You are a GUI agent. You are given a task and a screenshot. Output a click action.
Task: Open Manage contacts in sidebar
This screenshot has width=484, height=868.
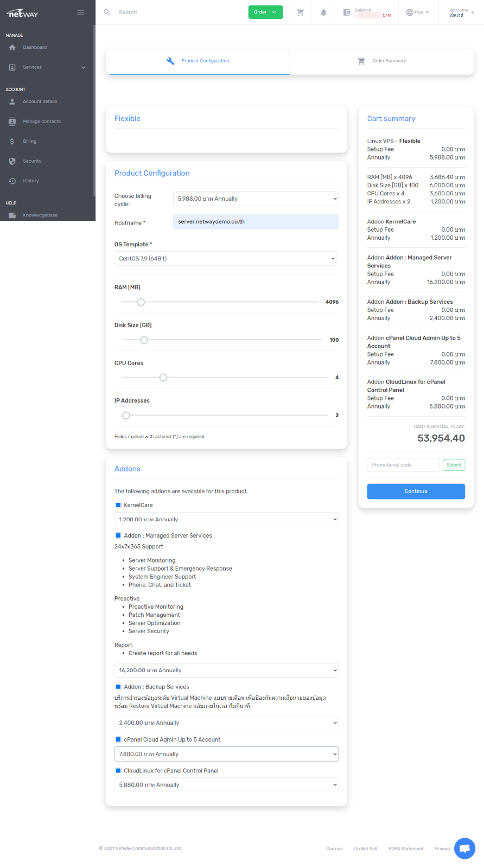pyautogui.click(x=41, y=122)
